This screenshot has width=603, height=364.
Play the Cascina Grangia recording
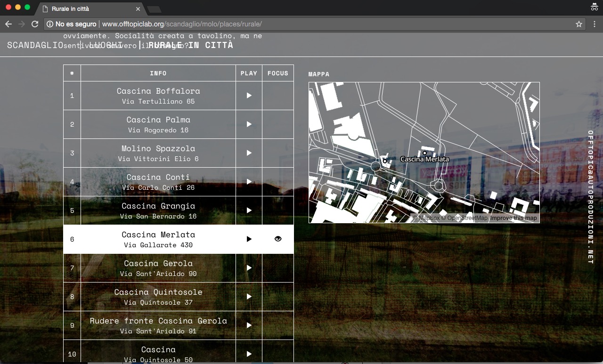[249, 210]
